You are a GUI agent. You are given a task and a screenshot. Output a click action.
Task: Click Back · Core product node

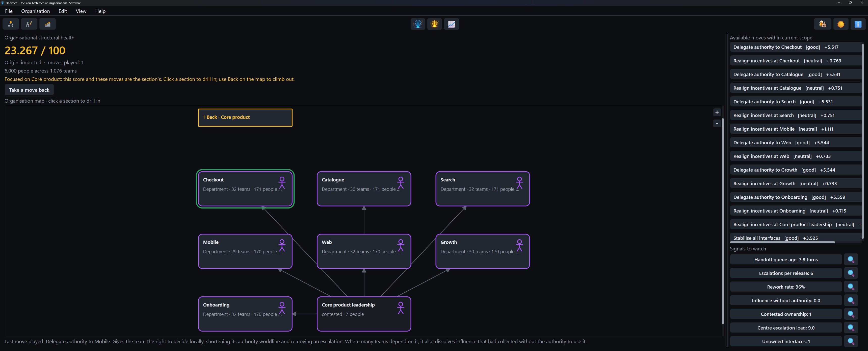click(245, 118)
